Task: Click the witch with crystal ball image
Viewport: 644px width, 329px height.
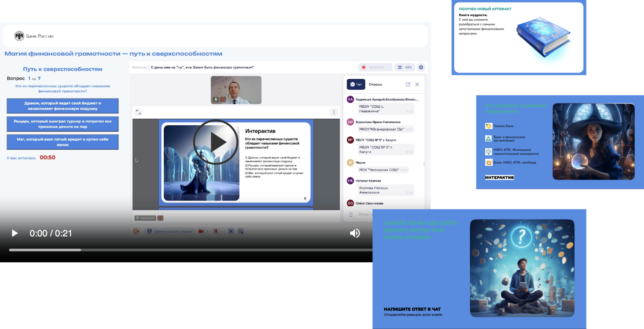Action: coord(593,141)
